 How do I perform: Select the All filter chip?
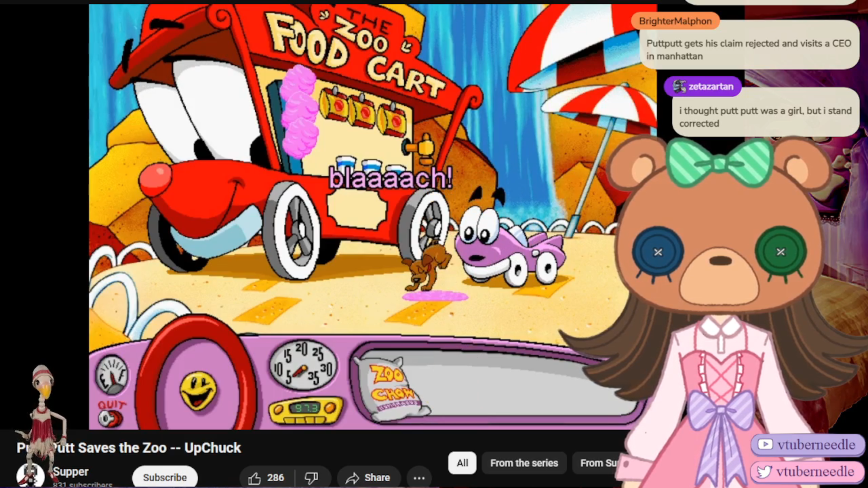(462, 463)
